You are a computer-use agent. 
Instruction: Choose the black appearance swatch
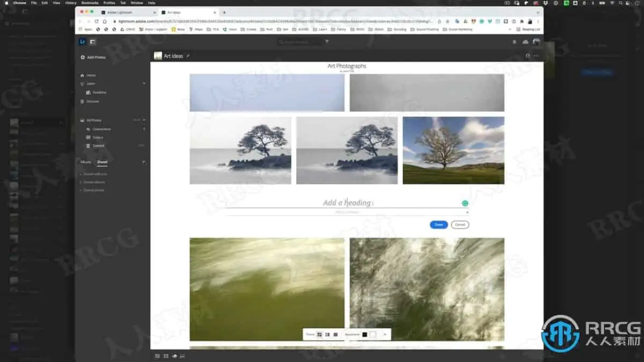pyautogui.click(x=365, y=335)
